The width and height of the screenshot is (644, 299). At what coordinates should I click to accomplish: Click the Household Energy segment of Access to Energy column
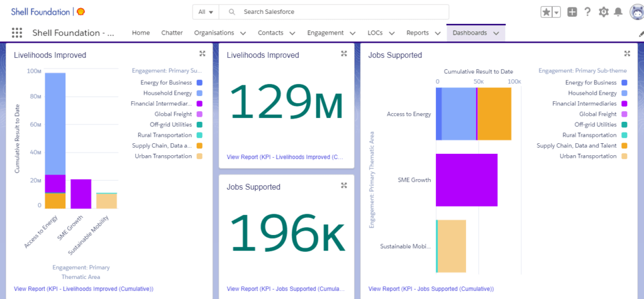(x=55, y=124)
